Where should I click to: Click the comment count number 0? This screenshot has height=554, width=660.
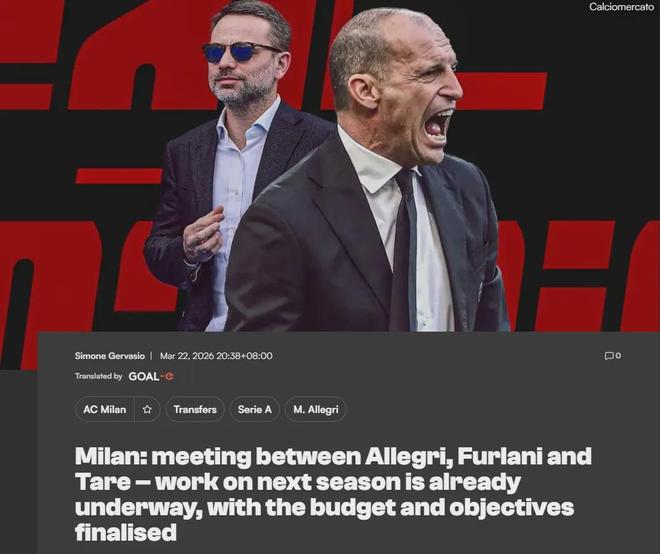(618, 356)
